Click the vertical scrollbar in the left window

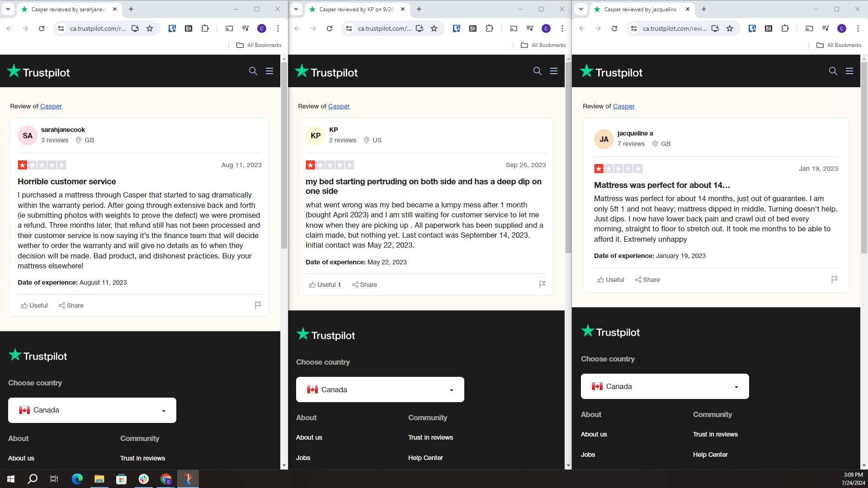tap(284, 156)
